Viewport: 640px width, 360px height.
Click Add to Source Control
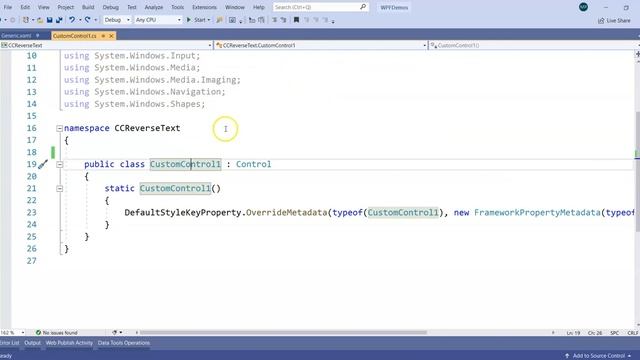[x=598, y=356]
